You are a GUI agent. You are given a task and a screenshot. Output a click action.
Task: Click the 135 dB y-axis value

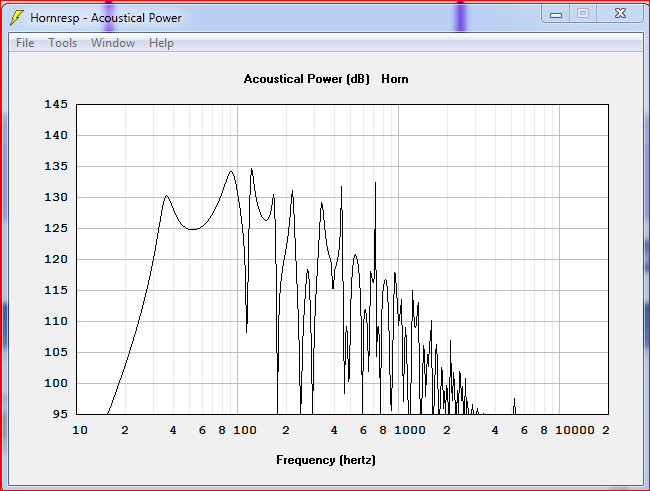coord(56,166)
